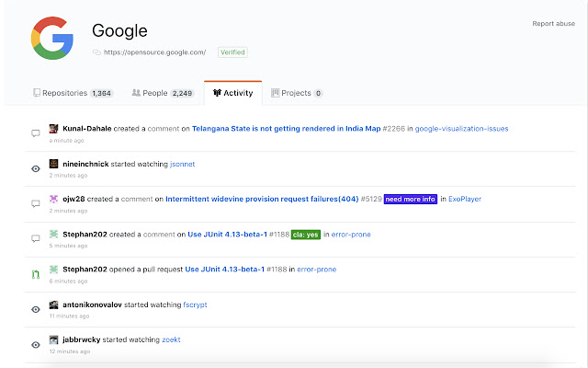Click the Projects board icon

(x=276, y=92)
